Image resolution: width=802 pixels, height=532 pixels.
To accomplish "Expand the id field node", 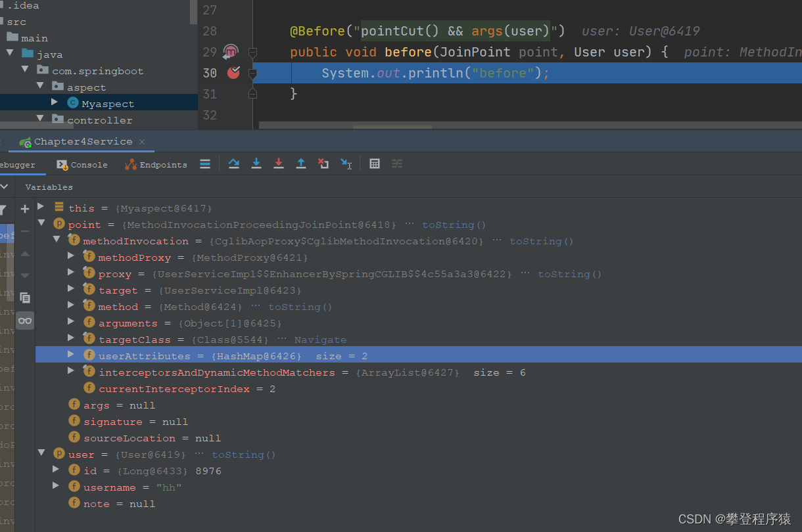I will click(56, 470).
